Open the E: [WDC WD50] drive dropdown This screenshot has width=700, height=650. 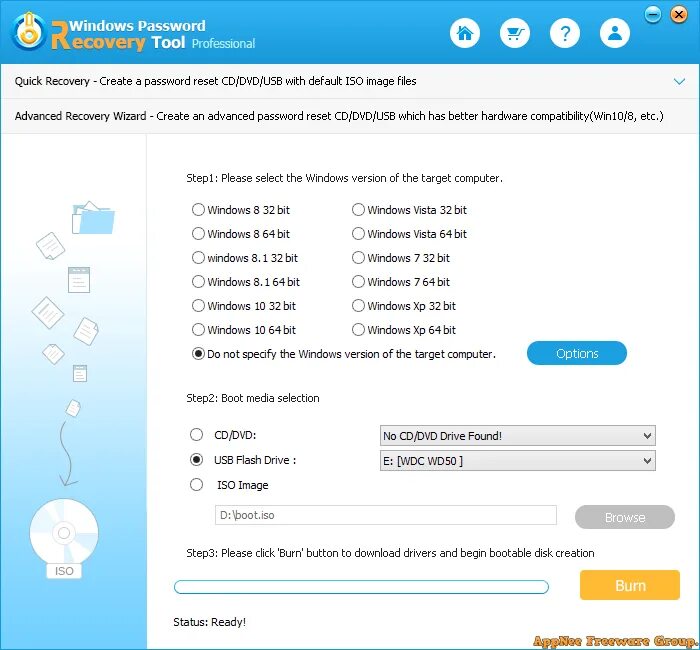pos(517,461)
